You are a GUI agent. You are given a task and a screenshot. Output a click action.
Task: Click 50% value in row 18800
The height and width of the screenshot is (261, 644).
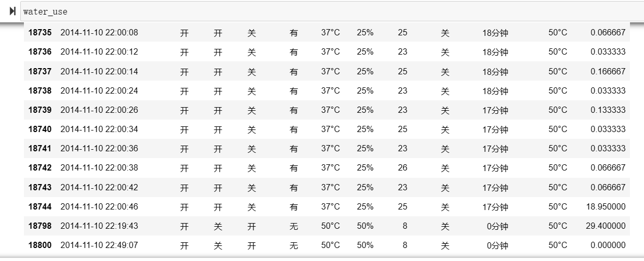(x=365, y=245)
